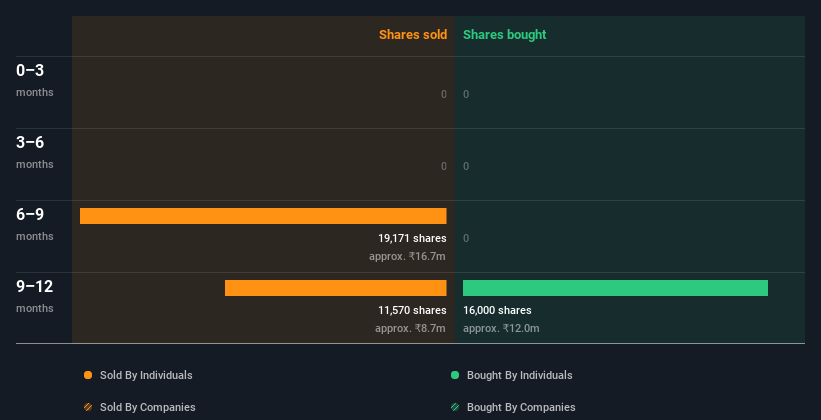Select the 16,000 shares value

coord(497,311)
